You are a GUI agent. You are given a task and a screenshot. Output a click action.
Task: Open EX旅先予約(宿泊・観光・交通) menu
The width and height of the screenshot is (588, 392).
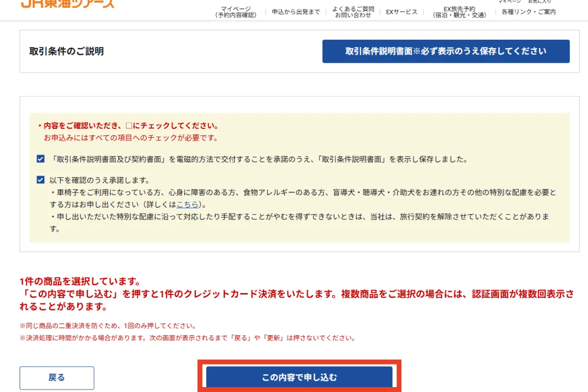pos(459,12)
